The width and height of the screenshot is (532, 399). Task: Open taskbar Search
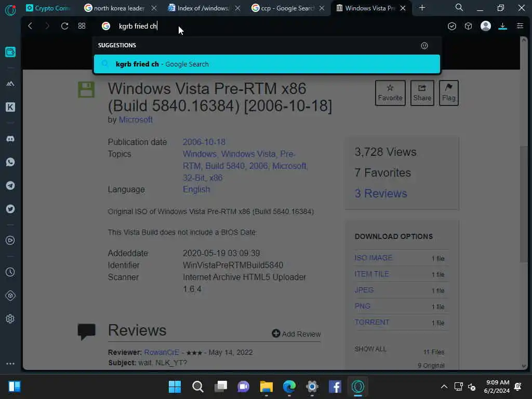coord(197,387)
